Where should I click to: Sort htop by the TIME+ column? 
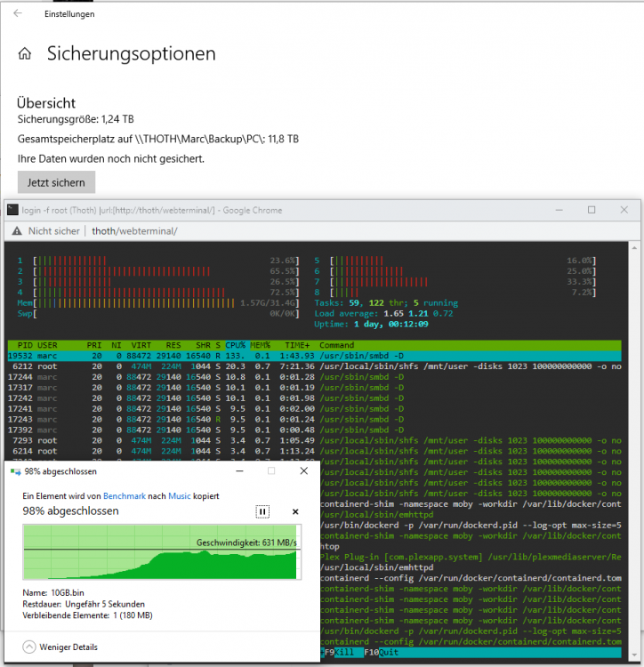(x=297, y=345)
